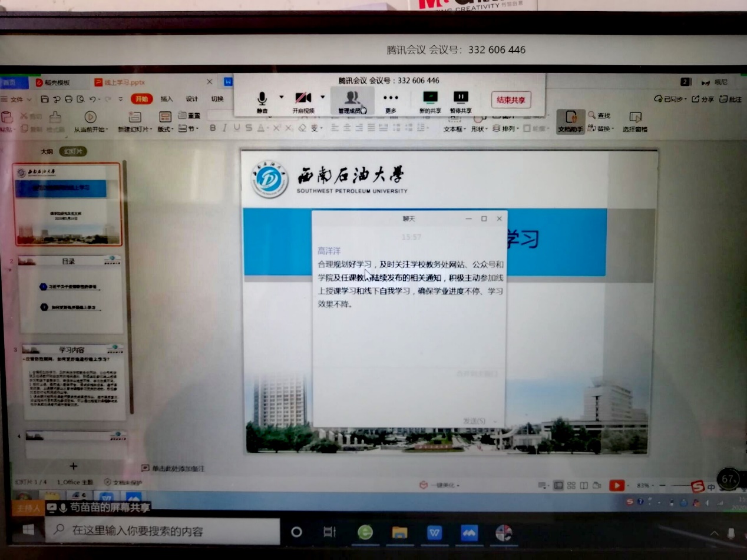Click the taskbar search box
Image resolution: width=747 pixels, height=560 pixels.
(x=163, y=531)
